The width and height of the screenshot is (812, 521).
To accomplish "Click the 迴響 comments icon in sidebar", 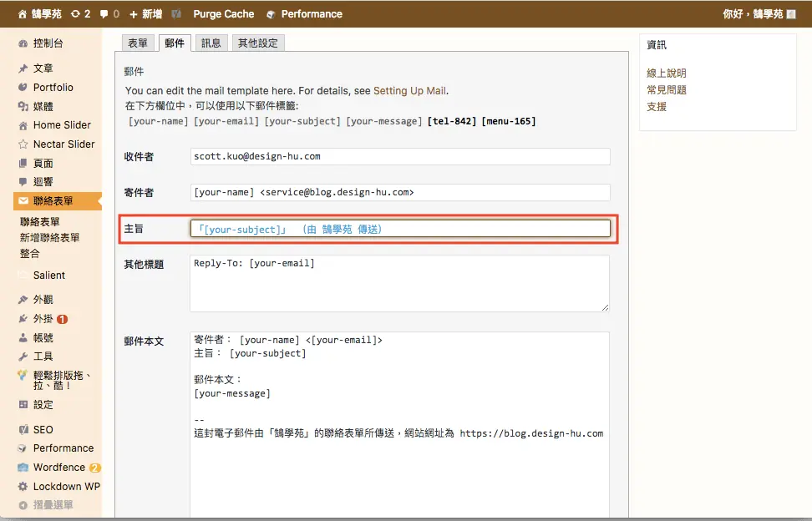I will (x=23, y=182).
